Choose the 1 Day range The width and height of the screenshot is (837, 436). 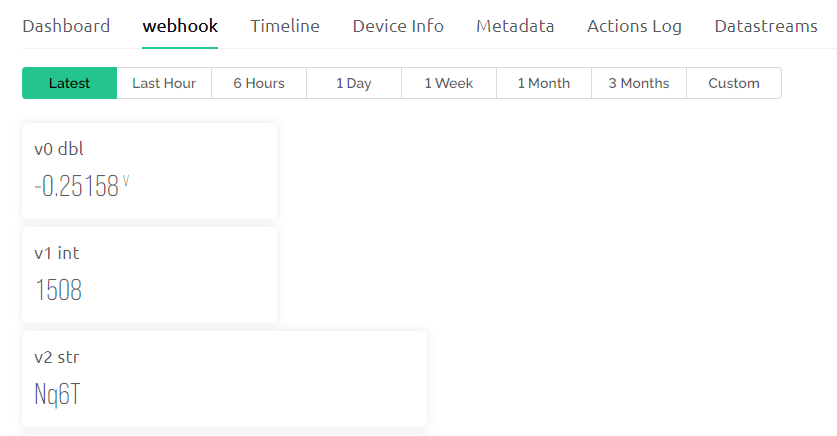pos(354,83)
